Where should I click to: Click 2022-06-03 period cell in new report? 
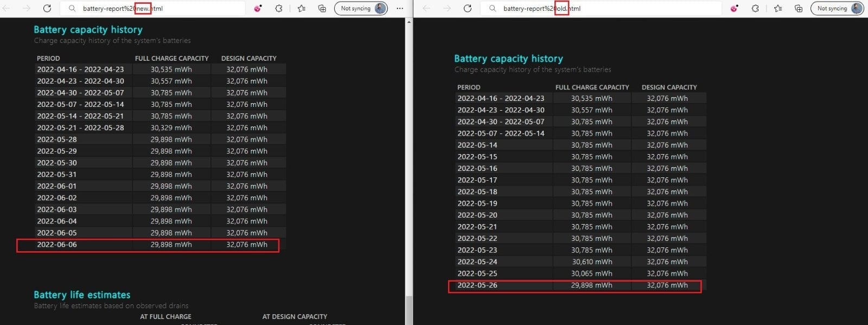tap(57, 209)
